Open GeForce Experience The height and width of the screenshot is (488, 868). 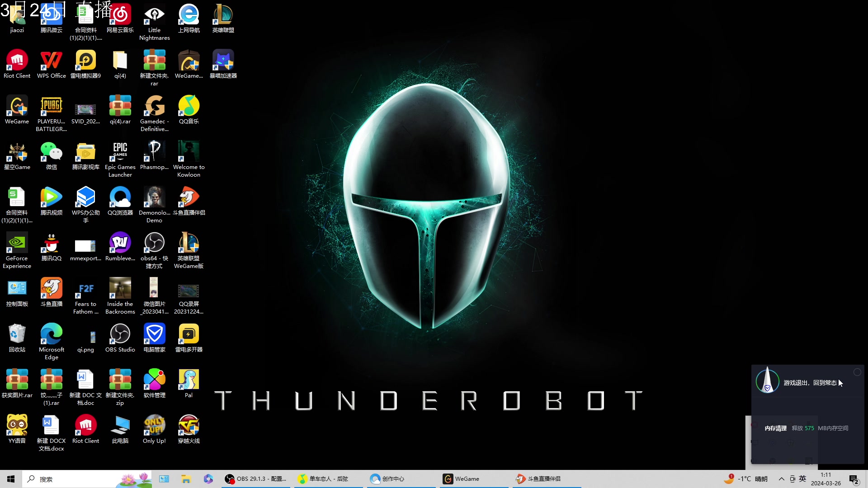(17, 251)
